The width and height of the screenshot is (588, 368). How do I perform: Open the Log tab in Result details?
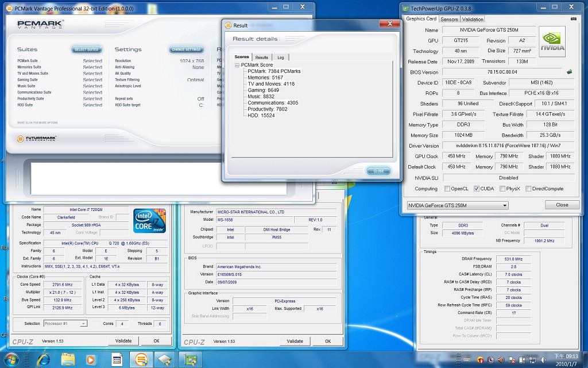coord(280,57)
